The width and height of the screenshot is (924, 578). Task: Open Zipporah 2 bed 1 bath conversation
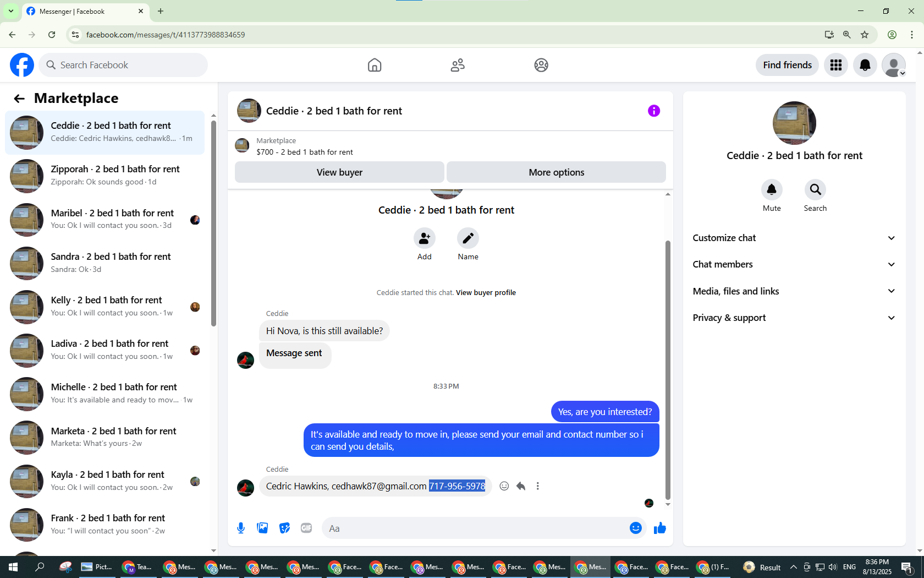pyautogui.click(x=105, y=176)
